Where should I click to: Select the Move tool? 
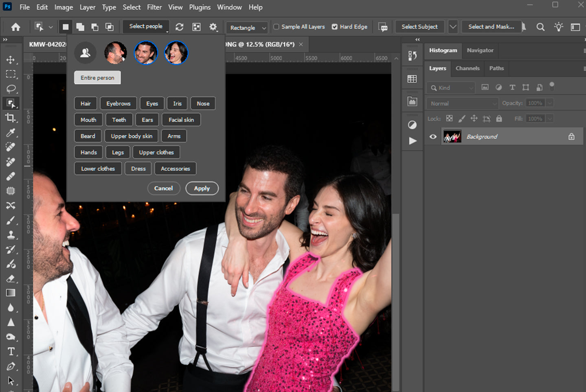[11, 59]
